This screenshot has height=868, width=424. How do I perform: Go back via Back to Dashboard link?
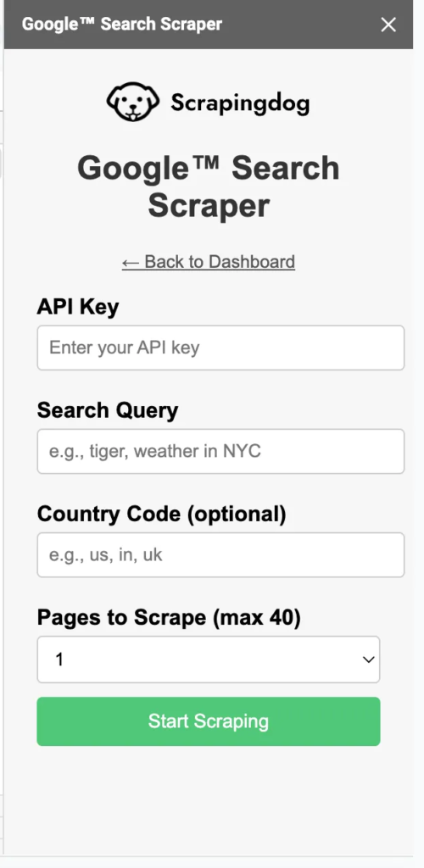click(x=208, y=262)
